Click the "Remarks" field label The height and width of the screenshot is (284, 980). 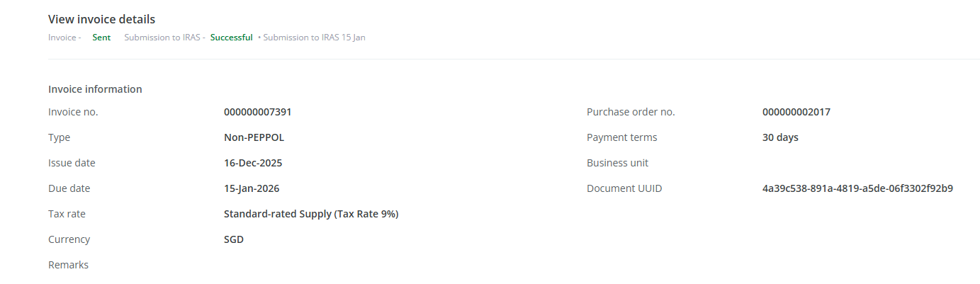pyautogui.click(x=68, y=265)
